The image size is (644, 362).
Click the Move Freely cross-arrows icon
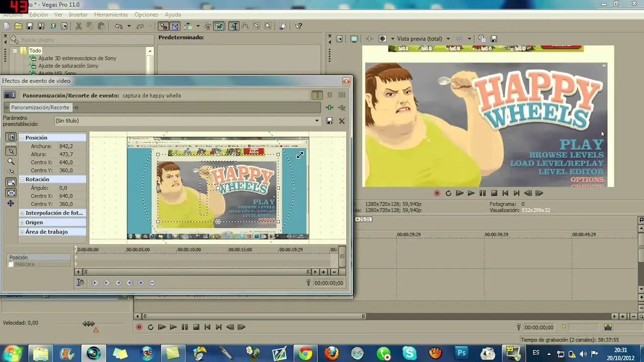11,204
